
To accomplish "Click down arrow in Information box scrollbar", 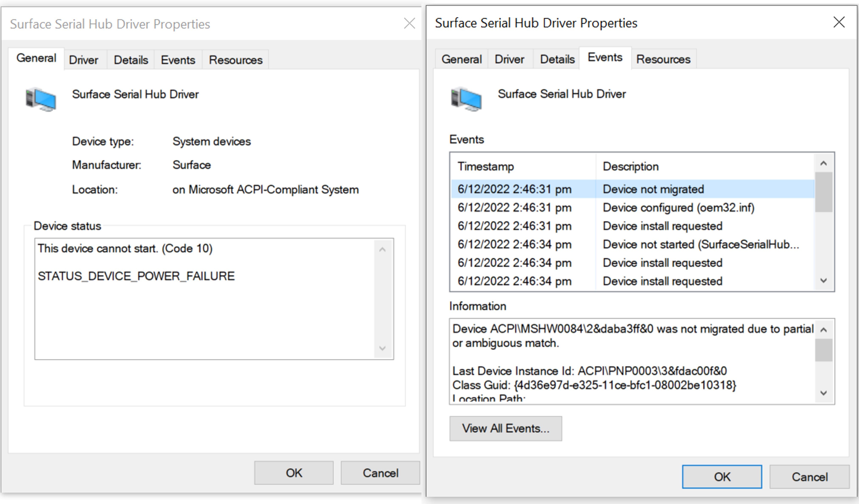I will pyautogui.click(x=824, y=393).
